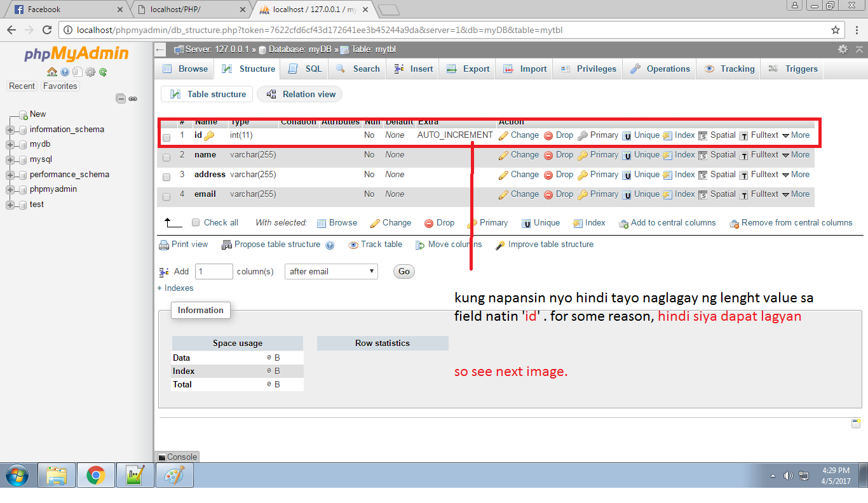The image size is (868, 503).
Task: Toggle the checkbox for the name row
Action: coord(166,154)
